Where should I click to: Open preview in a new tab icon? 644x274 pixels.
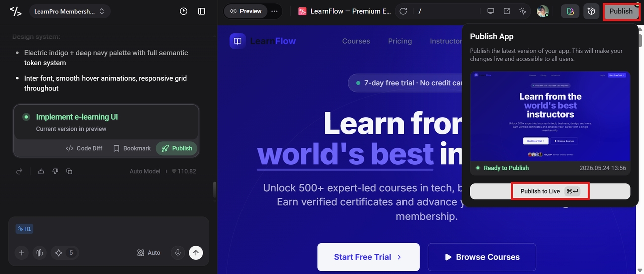coord(507,11)
